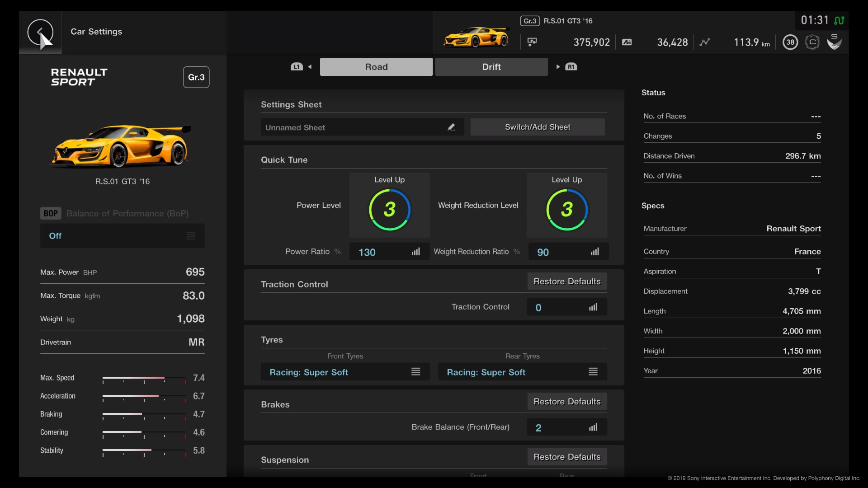868x488 pixels.
Task: Click the Acceleration performance bar
Action: coord(144,397)
